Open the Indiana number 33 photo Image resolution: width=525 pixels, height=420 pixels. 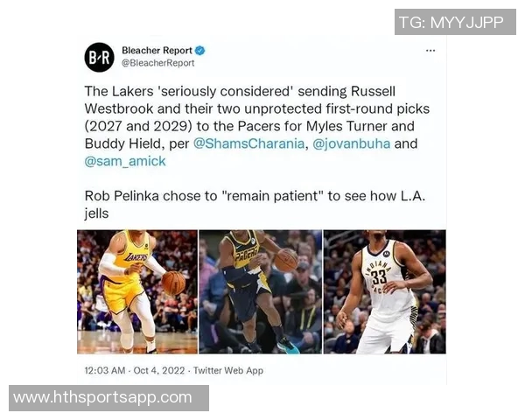[385, 291]
